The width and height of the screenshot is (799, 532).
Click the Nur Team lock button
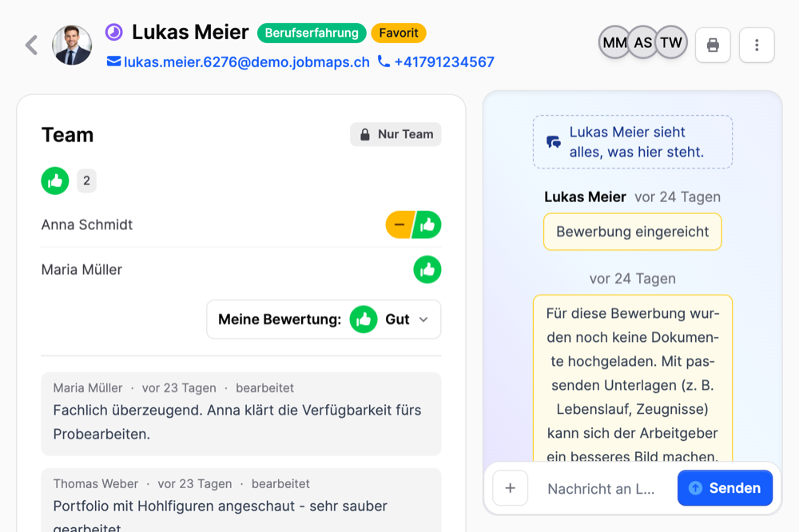(x=396, y=134)
